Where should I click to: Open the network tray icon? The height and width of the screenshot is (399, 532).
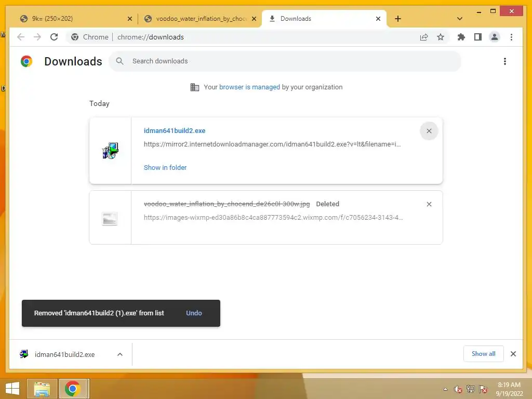click(470, 389)
